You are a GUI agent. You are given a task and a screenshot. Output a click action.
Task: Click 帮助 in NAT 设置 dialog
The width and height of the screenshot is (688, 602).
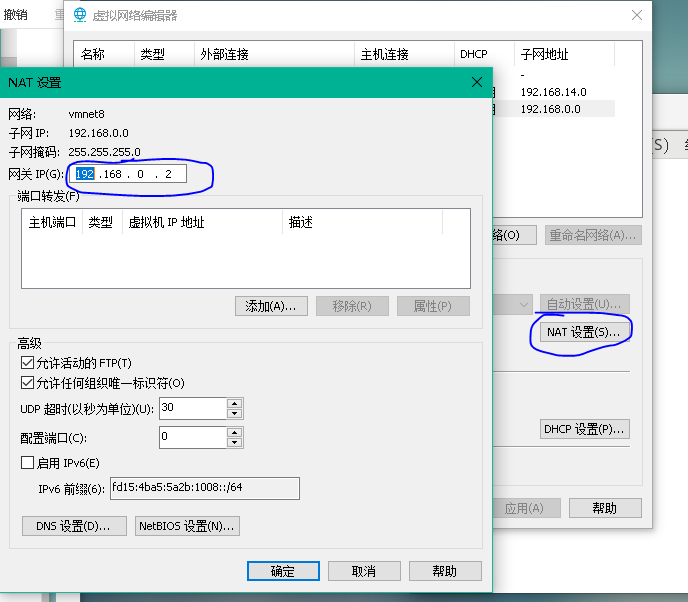point(445,571)
